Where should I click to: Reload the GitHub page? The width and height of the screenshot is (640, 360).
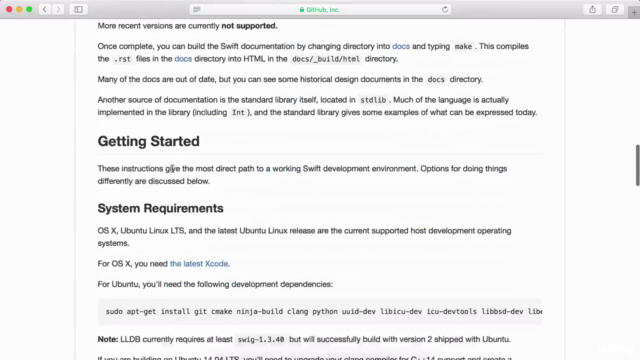coord(445,9)
